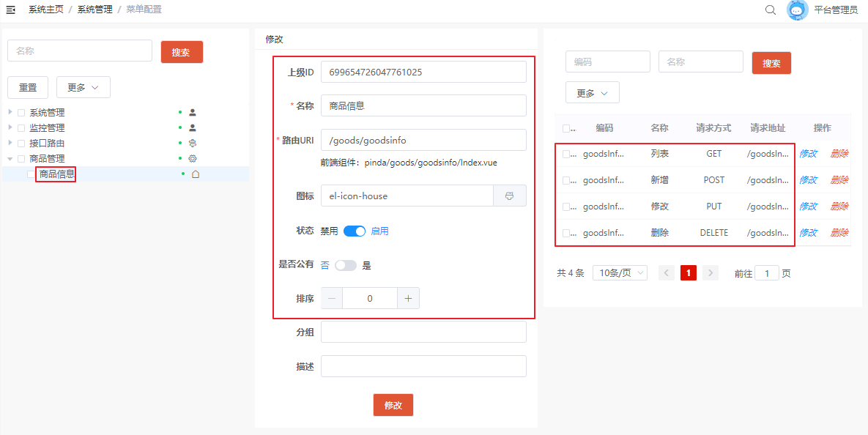Click the house icon next to 商品信息
The width and height of the screenshot is (868, 435).
click(196, 174)
